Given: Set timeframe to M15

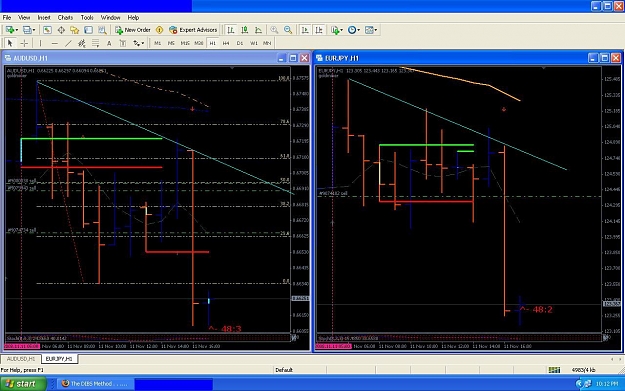Looking at the screenshot, I should (185, 43).
